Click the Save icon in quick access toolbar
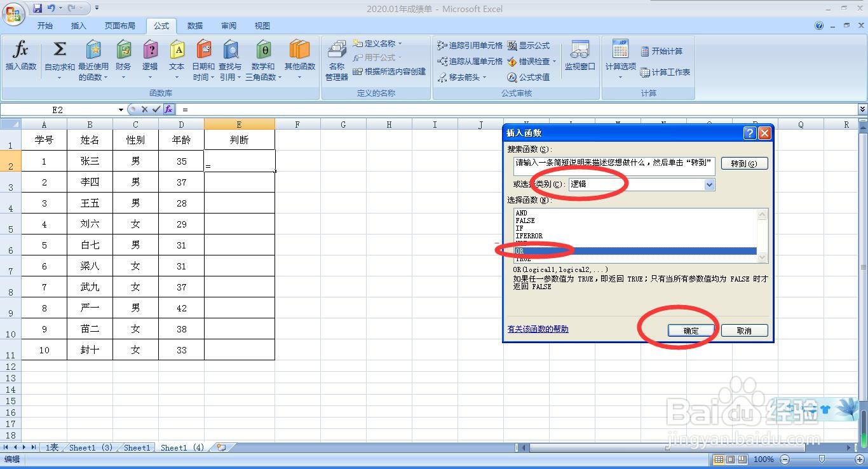The height and width of the screenshot is (469, 868). pos(37,8)
